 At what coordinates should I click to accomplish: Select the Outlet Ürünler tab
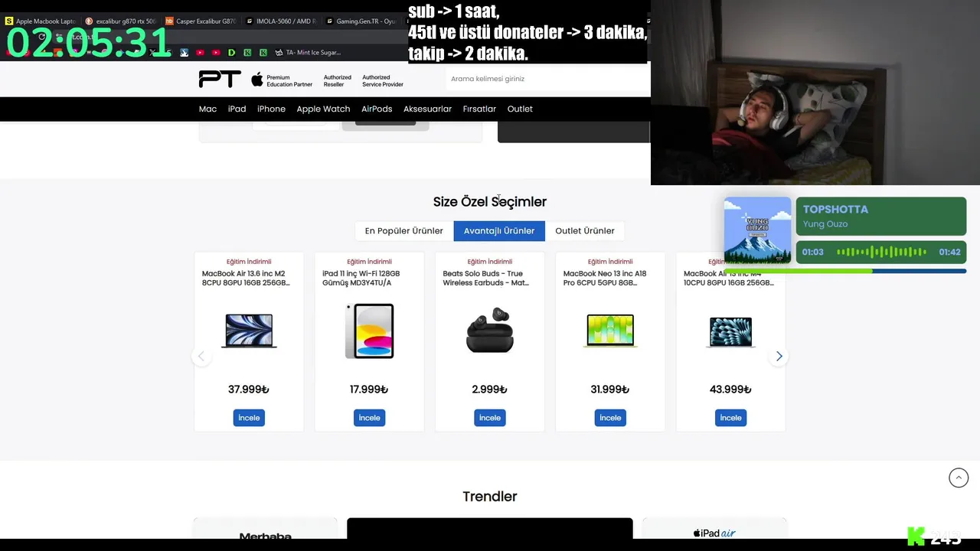coord(585,230)
